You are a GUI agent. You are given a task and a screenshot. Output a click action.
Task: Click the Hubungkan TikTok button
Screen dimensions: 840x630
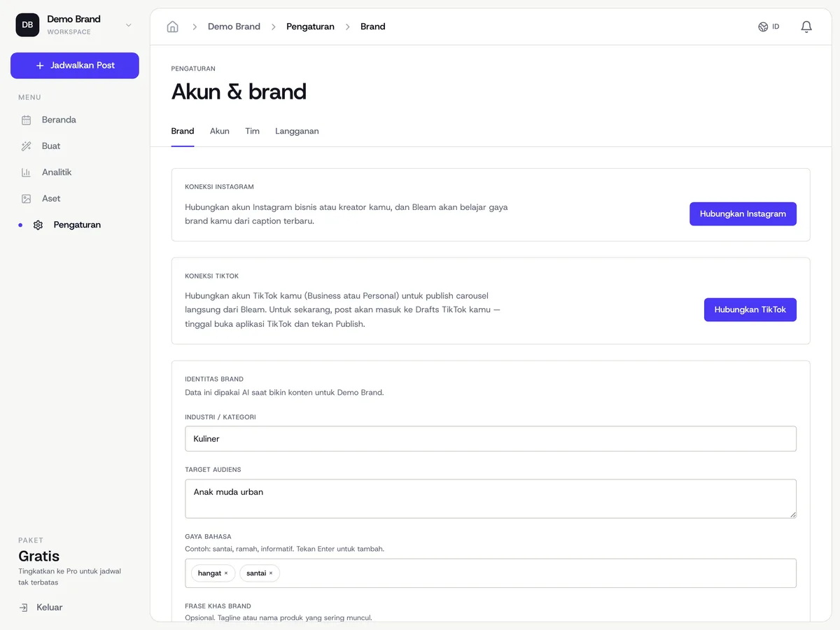pos(750,309)
